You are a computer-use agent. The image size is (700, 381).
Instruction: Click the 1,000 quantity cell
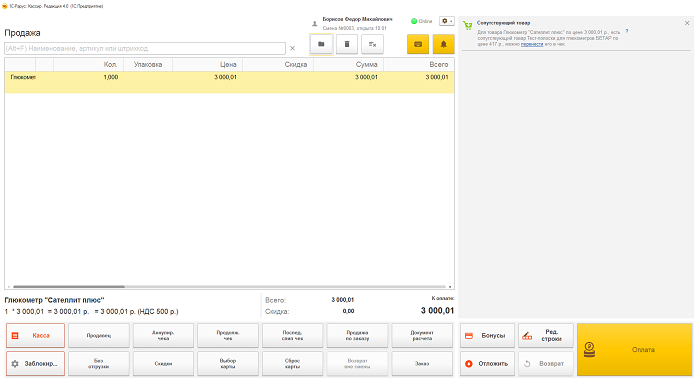tap(111, 77)
